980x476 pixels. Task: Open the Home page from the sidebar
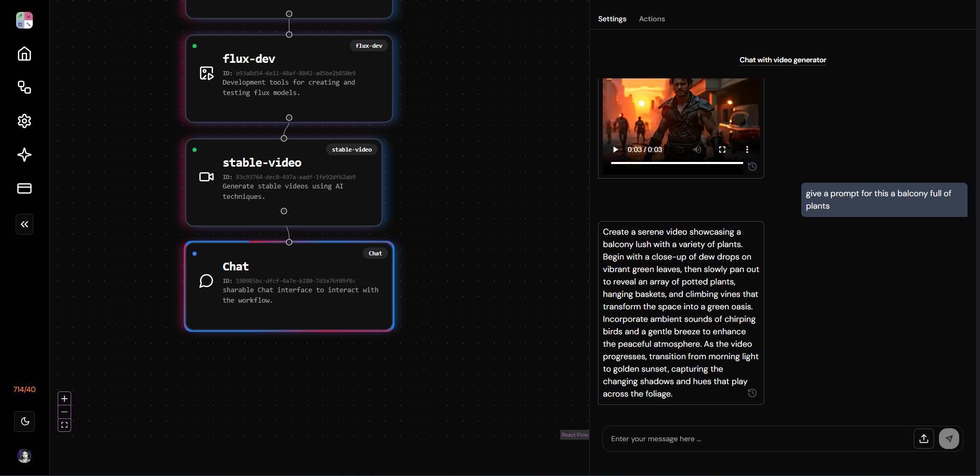click(24, 54)
